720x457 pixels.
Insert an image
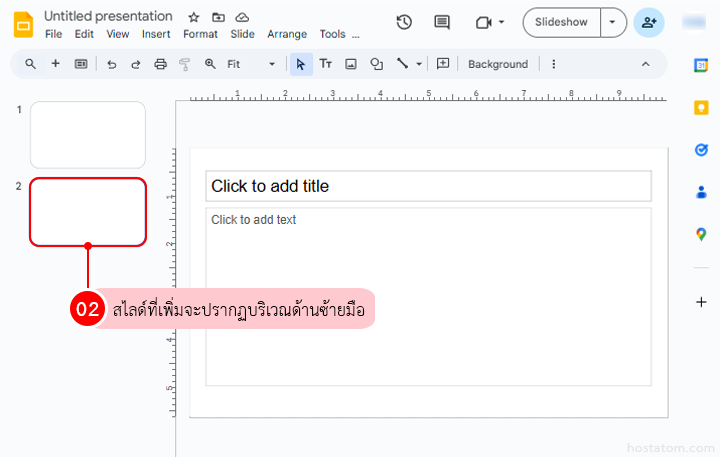(351, 64)
